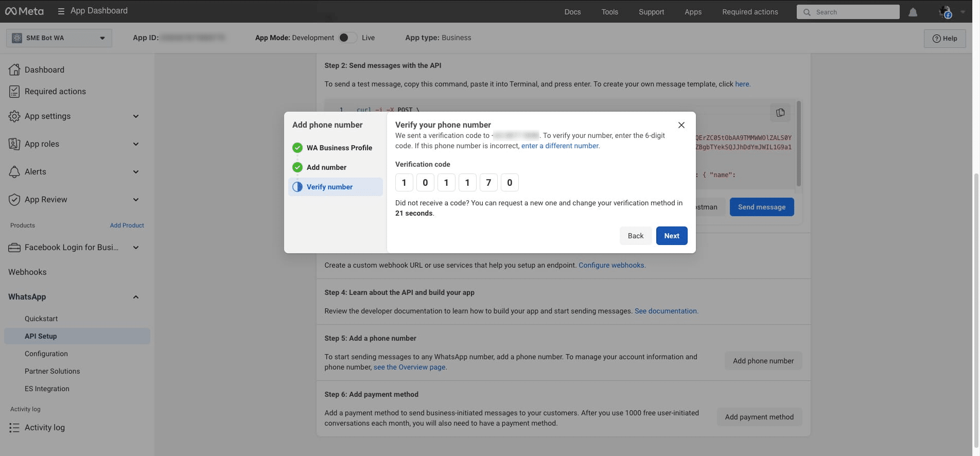Click the Add Product link
Viewport: 980px width, 456px height.
[x=127, y=225]
